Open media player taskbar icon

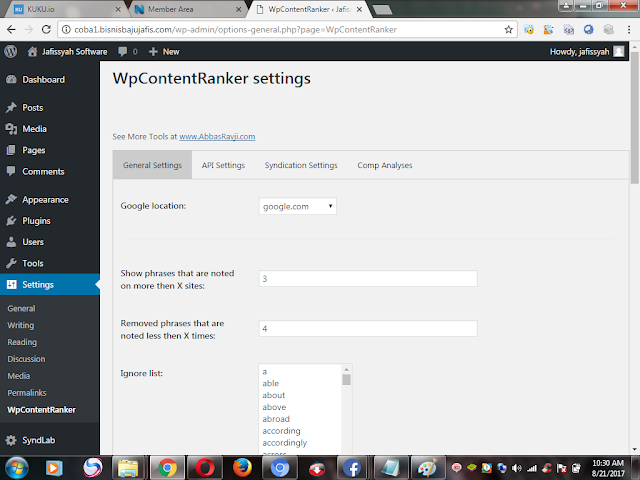[53, 468]
